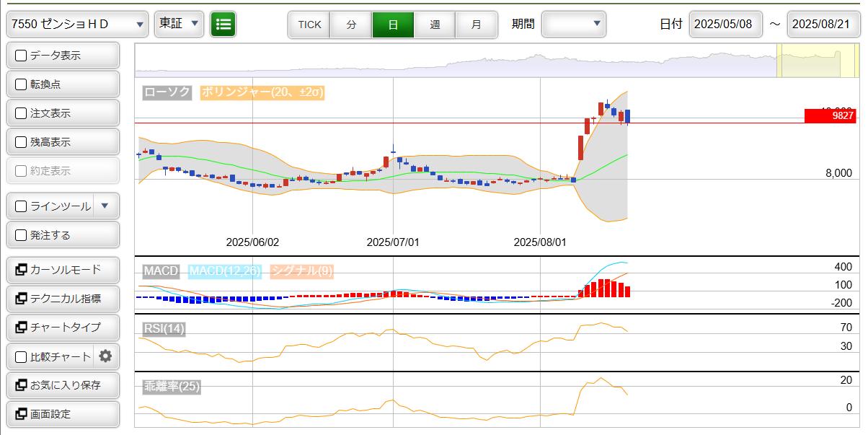Click the green list icon button
868x435 pixels.
223,25
